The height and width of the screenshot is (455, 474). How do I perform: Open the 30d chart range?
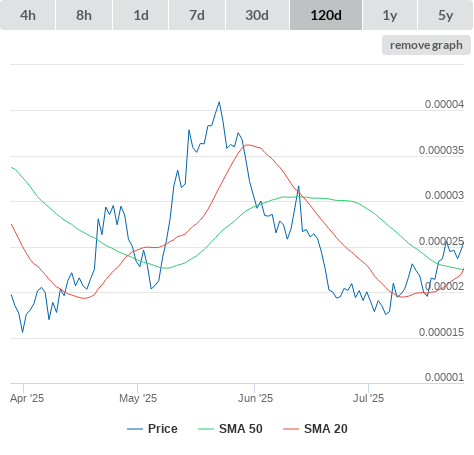point(257,15)
